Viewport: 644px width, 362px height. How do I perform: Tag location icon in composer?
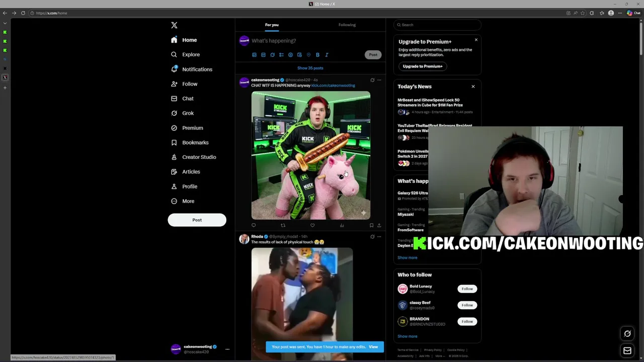point(308,55)
